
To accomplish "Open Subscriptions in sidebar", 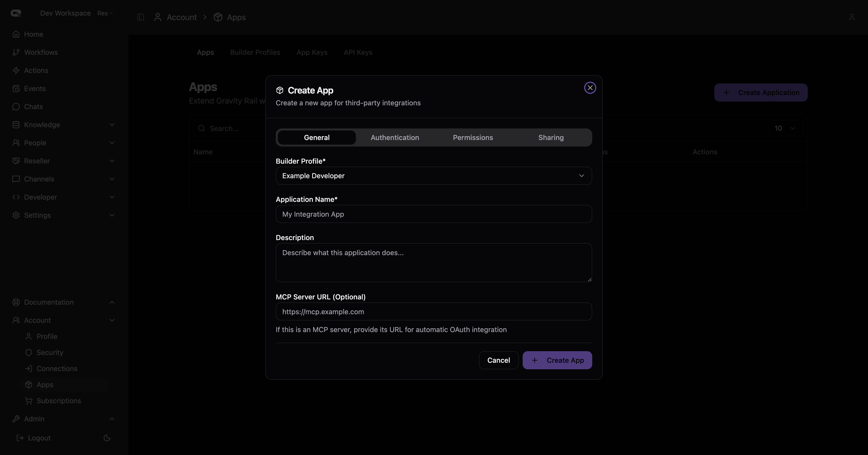I will click(x=59, y=401).
